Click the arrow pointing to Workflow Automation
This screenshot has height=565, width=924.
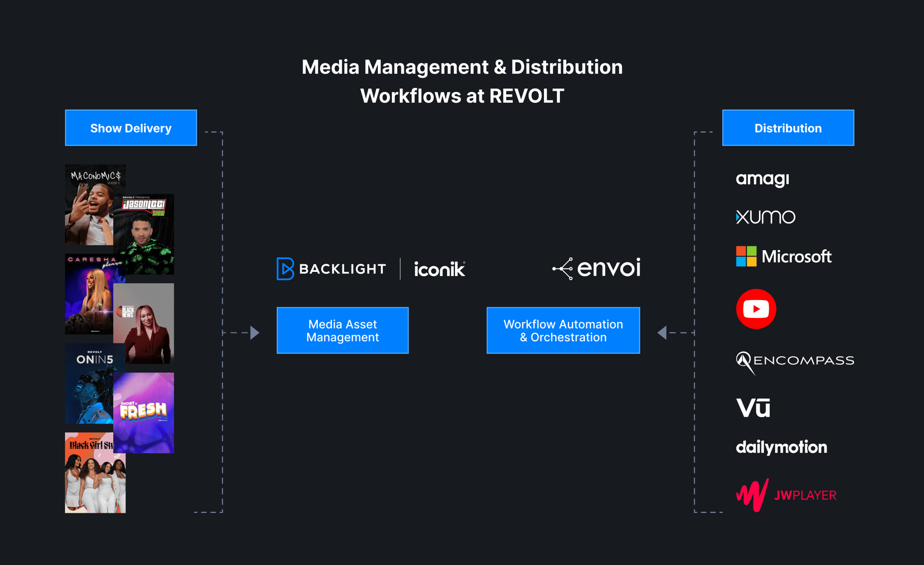pos(662,332)
